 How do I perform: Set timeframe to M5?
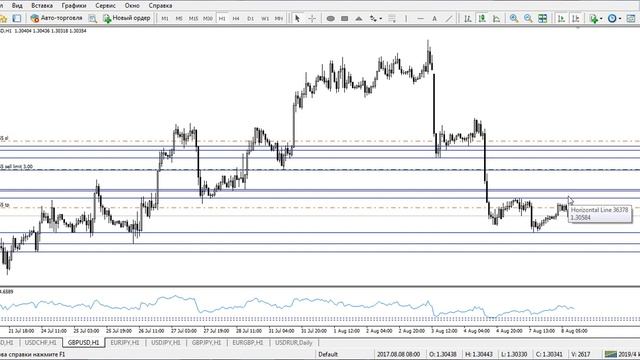pos(179,18)
